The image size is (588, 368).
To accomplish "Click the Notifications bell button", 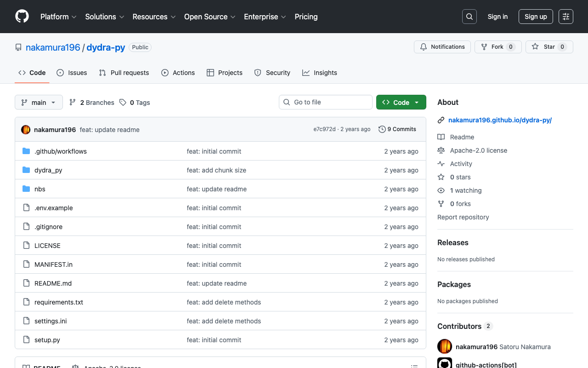I will tap(442, 47).
